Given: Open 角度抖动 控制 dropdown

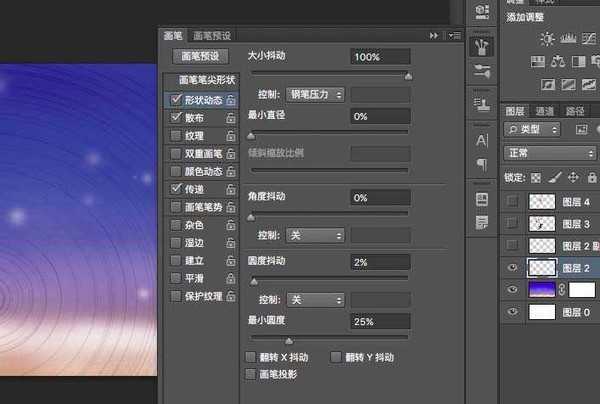Looking at the screenshot, I should tap(315, 235).
